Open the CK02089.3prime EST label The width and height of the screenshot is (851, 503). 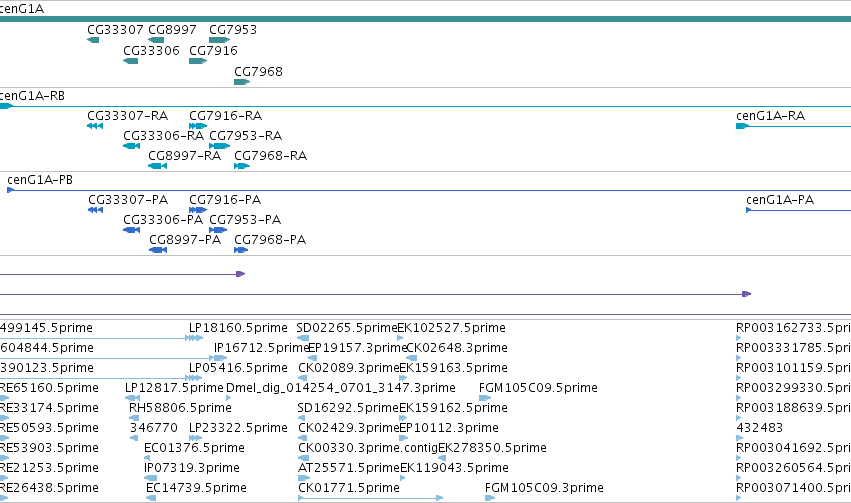coord(348,368)
